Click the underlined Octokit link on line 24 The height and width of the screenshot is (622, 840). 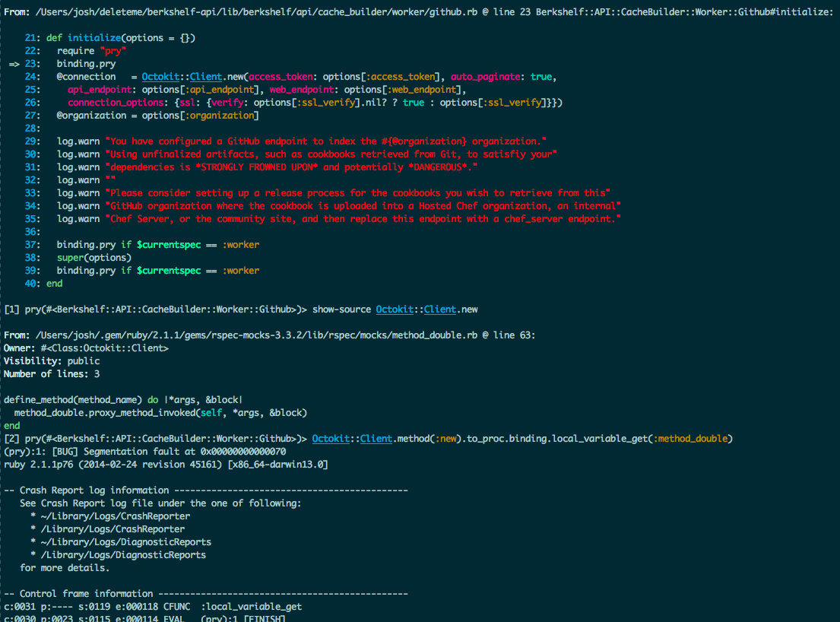click(x=160, y=77)
